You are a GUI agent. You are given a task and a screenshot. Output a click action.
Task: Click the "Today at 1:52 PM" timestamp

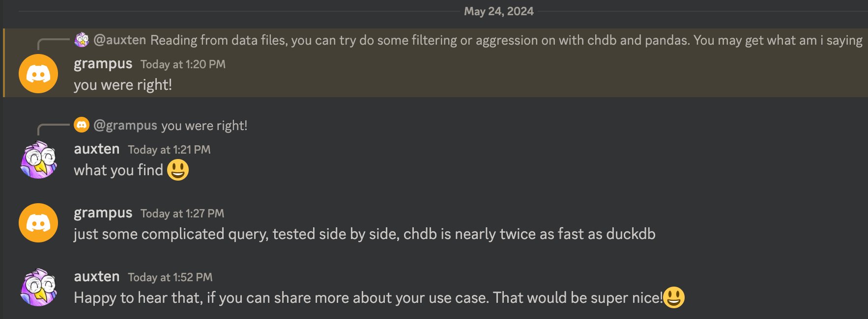(170, 277)
